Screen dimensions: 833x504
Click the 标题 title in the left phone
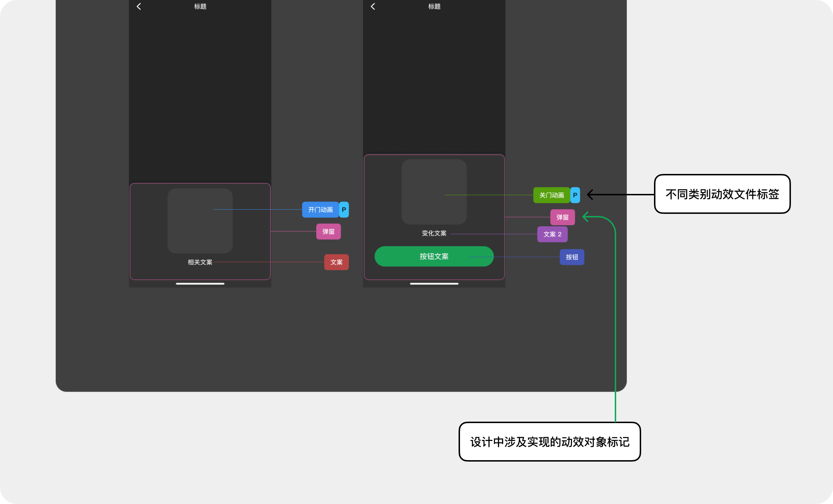coord(200,6)
